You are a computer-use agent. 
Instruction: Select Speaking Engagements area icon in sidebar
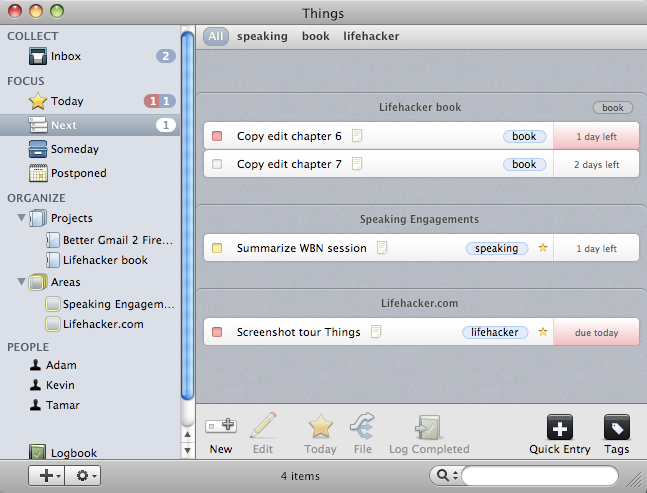pyautogui.click(x=53, y=304)
